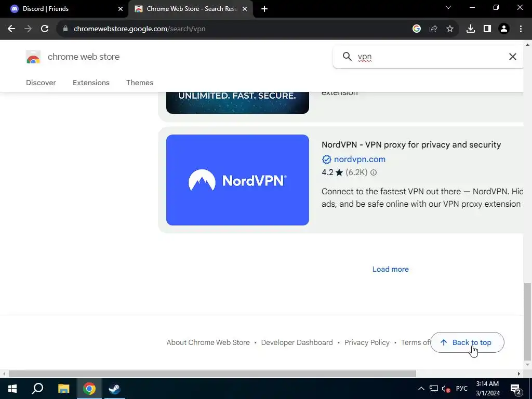
Task: Click the horizontal scrollbar right arrow
Action: pos(519,374)
